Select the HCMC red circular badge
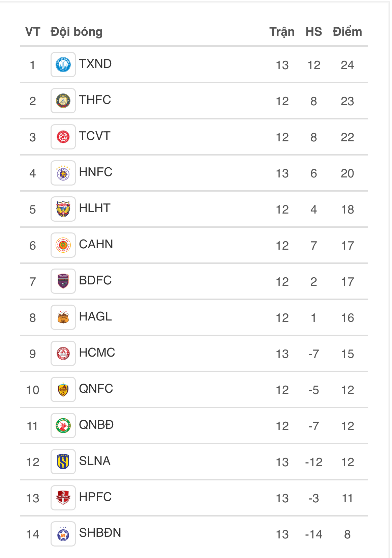This screenshot has width=392, height=558. (63, 354)
